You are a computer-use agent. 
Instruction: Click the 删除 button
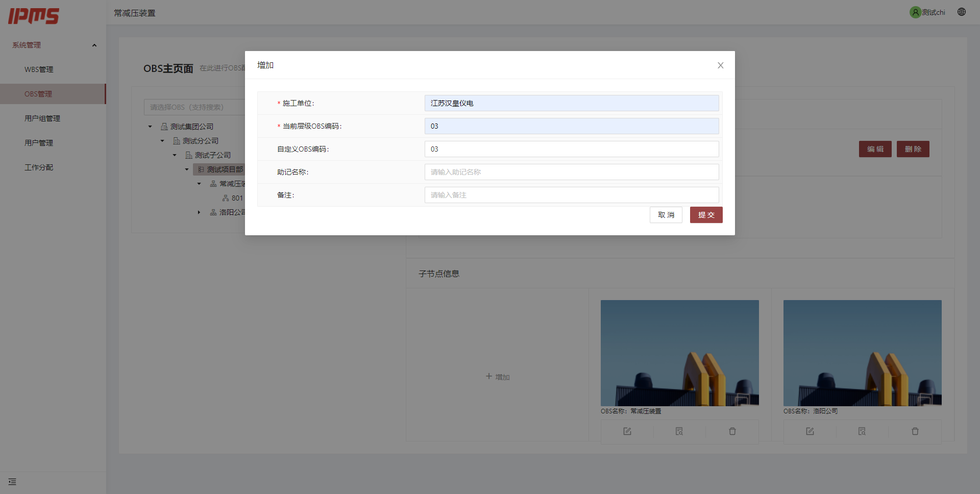(x=913, y=149)
